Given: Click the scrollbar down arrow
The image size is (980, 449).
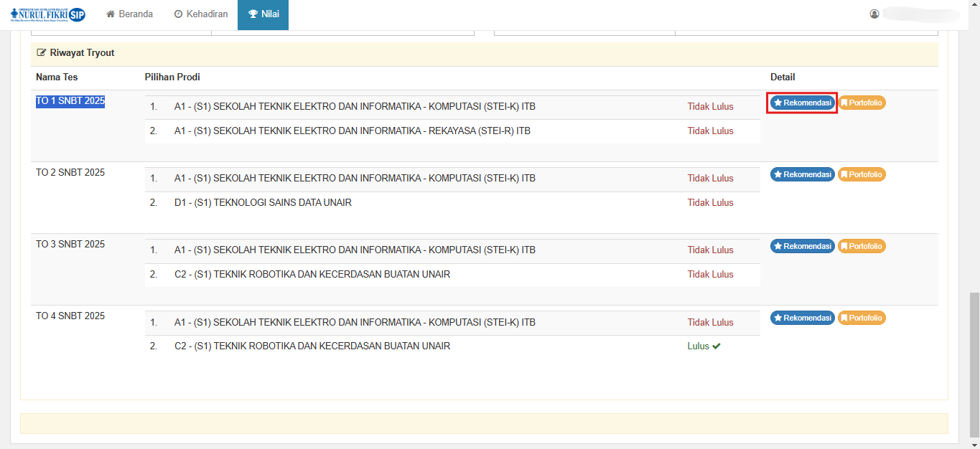Looking at the screenshot, I should [x=974, y=444].
